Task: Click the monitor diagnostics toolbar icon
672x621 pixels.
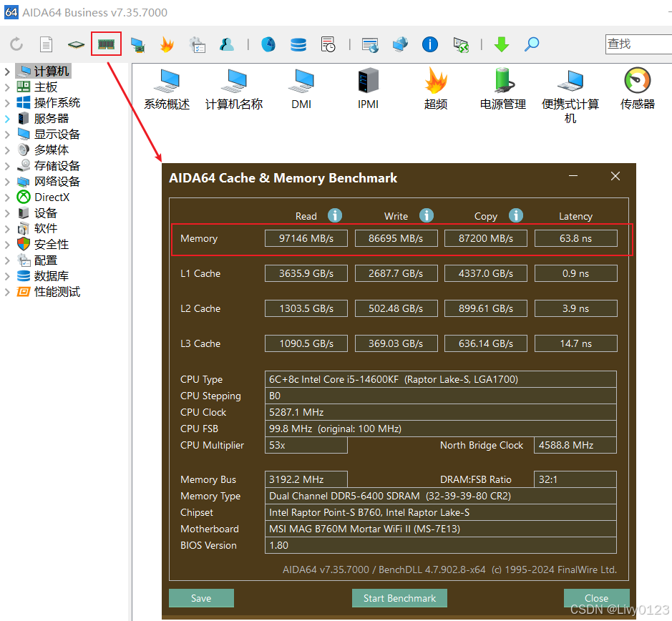Action: (137, 44)
